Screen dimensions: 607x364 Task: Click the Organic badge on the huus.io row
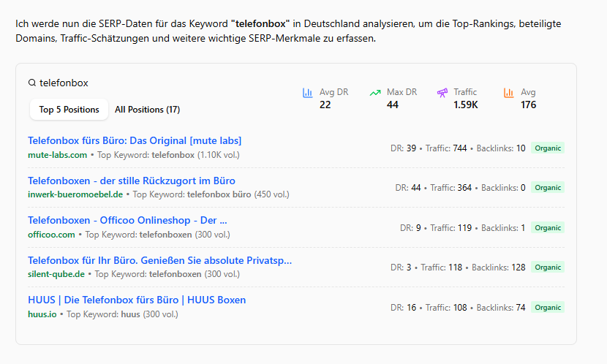point(547,308)
